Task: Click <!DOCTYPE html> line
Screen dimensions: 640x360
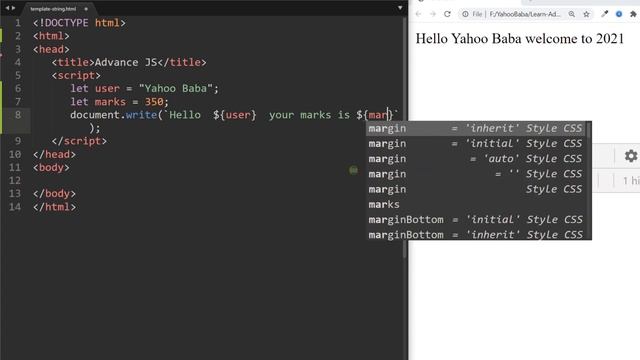Action: (79, 23)
